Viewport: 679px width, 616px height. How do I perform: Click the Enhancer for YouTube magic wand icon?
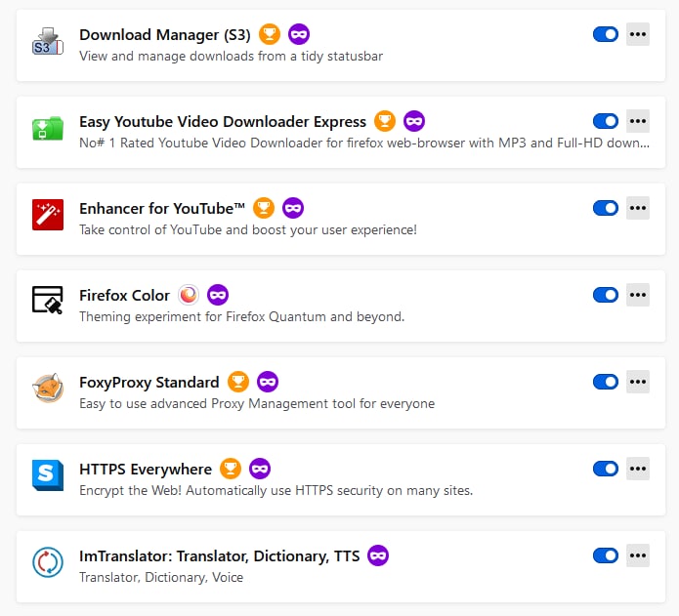(48, 215)
